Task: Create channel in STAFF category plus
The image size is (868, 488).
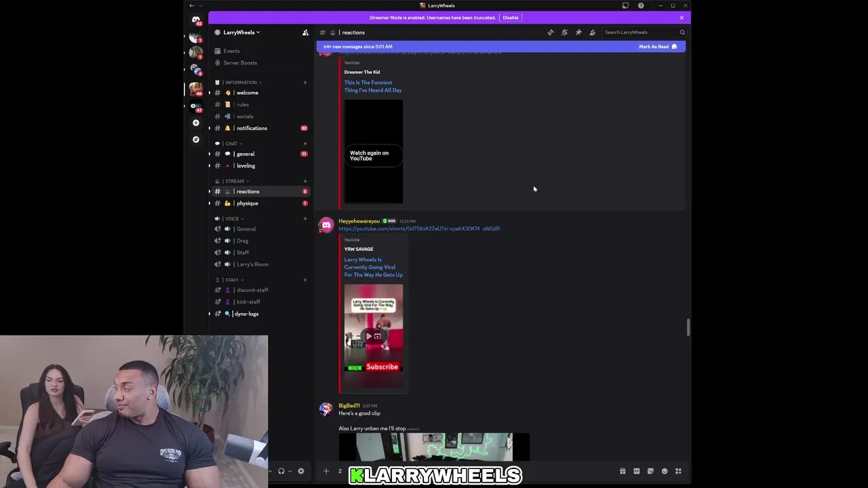Action: tap(304, 280)
